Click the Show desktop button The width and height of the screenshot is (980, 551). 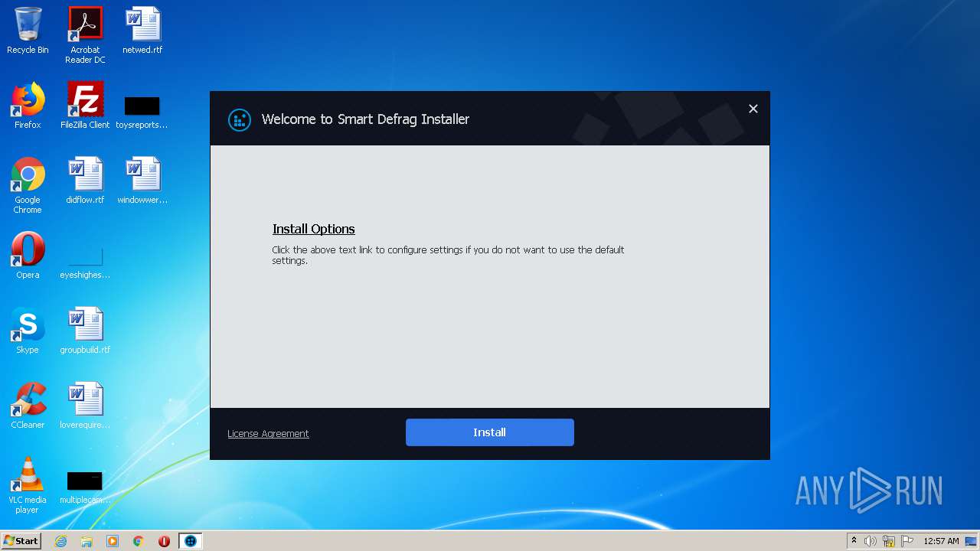pyautogui.click(x=972, y=541)
